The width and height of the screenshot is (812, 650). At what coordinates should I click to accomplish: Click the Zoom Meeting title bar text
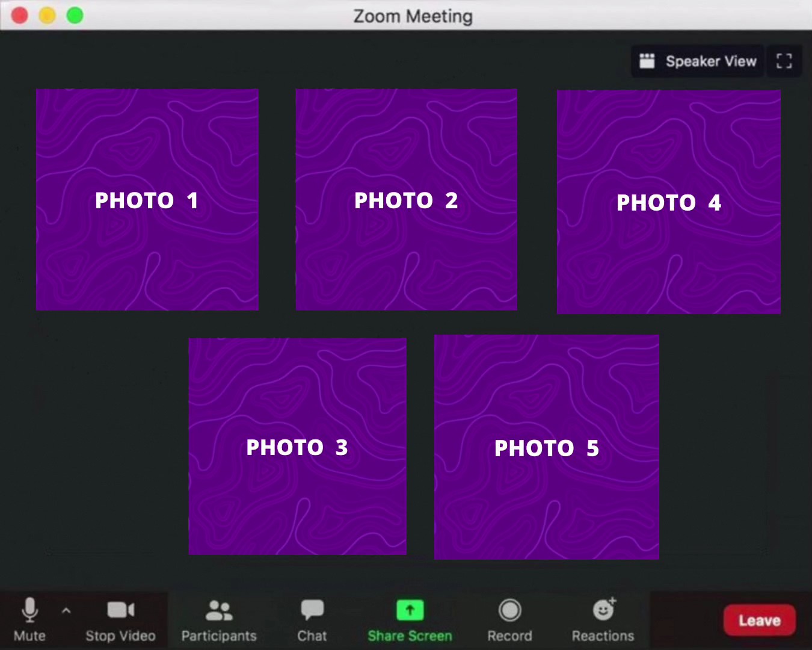click(x=413, y=16)
